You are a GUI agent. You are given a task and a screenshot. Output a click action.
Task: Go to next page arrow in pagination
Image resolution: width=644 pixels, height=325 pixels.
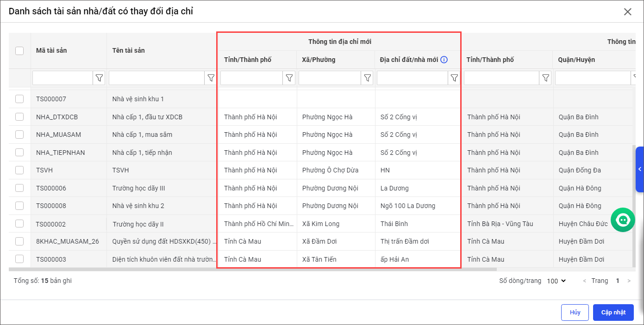pos(629,281)
